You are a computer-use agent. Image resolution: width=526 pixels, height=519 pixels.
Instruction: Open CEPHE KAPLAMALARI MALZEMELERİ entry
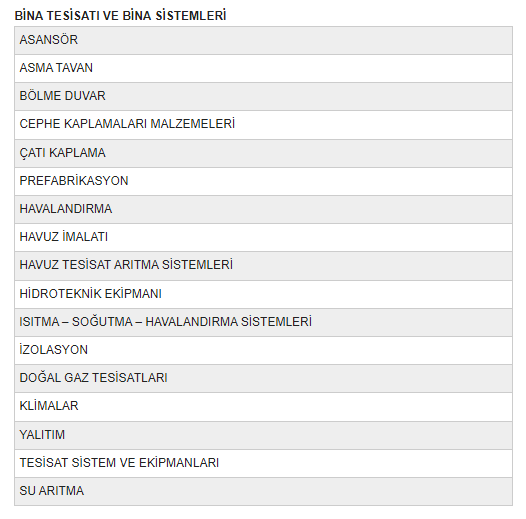click(x=263, y=125)
